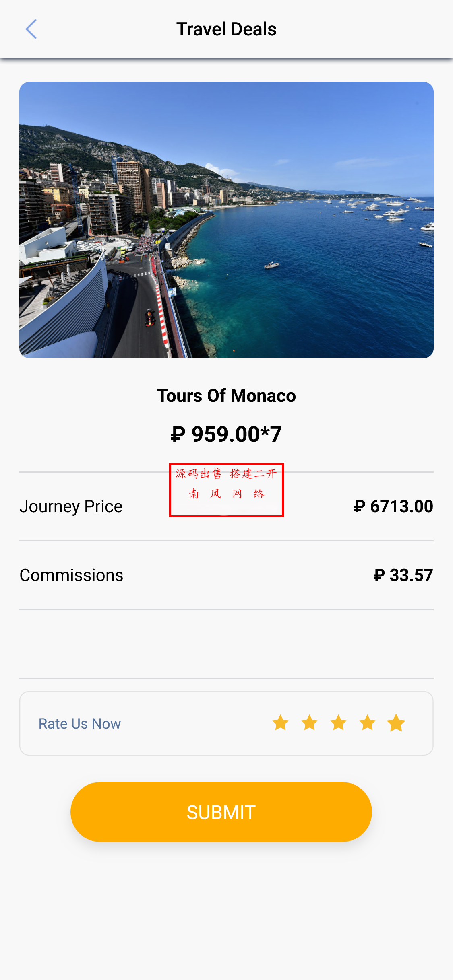This screenshot has height=980, width=453.
Task: Open the Monaco coastline photo
Action: click(226, 220)
